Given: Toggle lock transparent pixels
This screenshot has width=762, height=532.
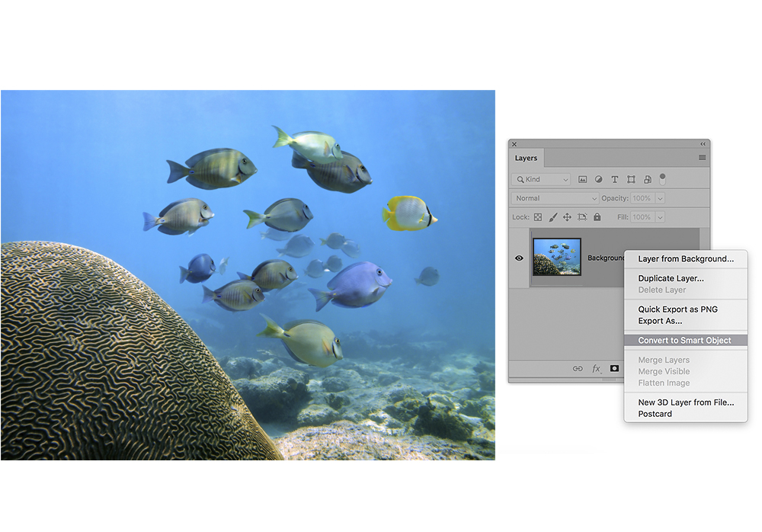Looking at the screenshot, I should pos(537,217).
